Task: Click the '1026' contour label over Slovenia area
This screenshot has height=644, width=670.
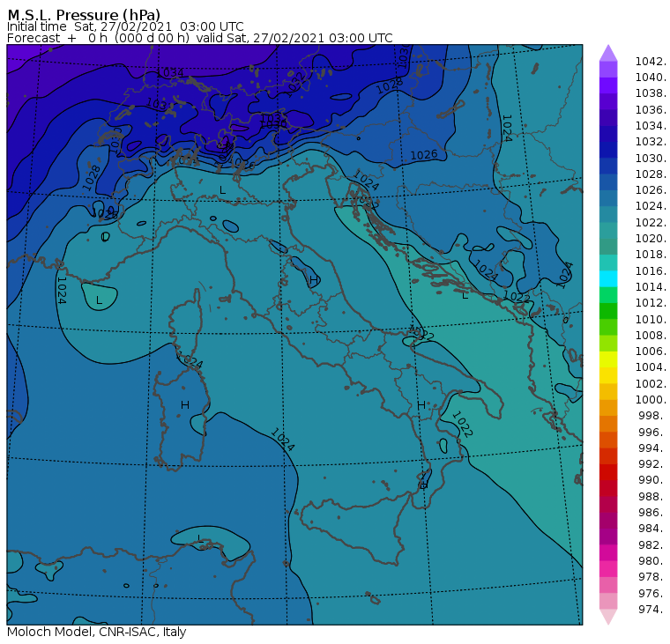Action: point(424,154)
